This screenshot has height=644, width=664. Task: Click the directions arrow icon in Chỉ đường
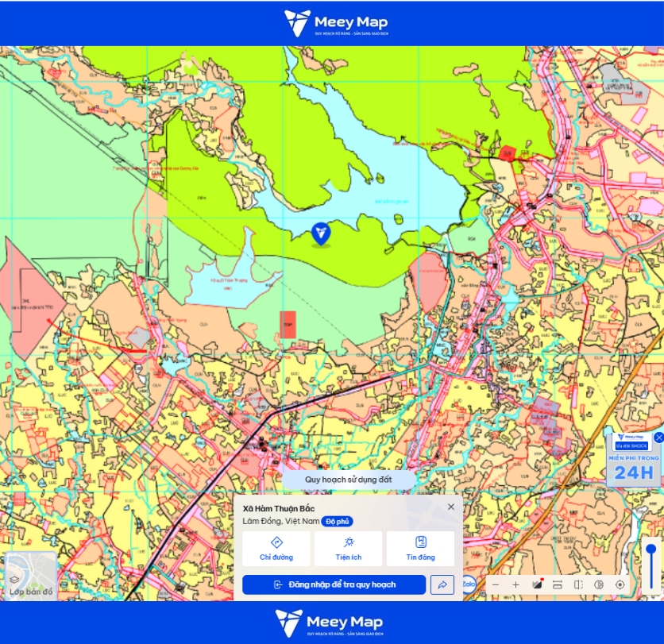click(x=276, y=542)
